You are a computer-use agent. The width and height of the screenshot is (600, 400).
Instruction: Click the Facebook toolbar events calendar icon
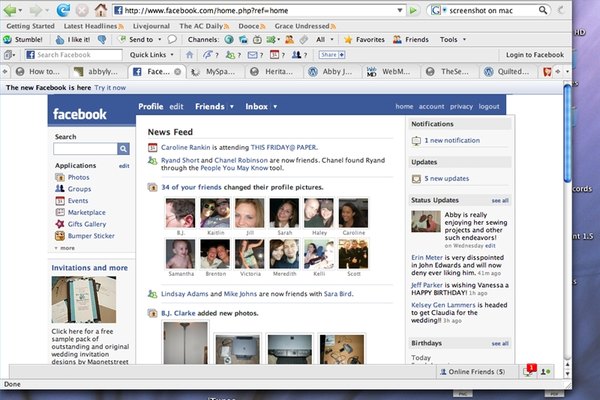pos(274,55)
